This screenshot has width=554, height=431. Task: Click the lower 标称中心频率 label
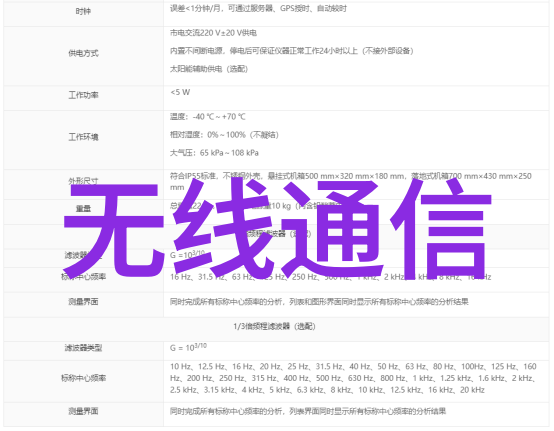click(83, 378)
